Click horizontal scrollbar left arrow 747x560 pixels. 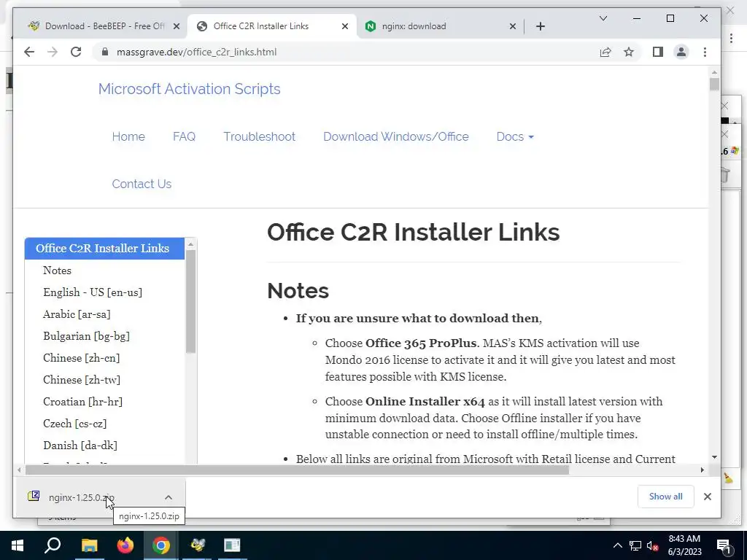(18, 470)
